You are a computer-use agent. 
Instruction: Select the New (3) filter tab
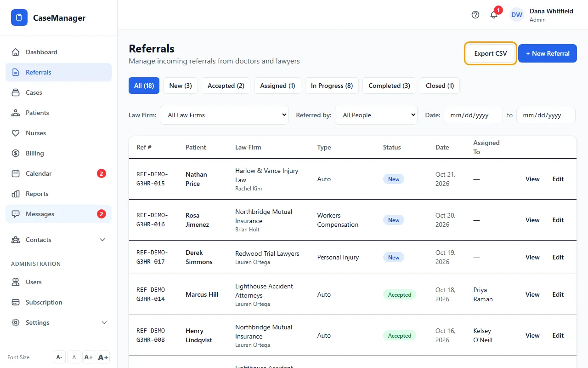coord(181,86)
